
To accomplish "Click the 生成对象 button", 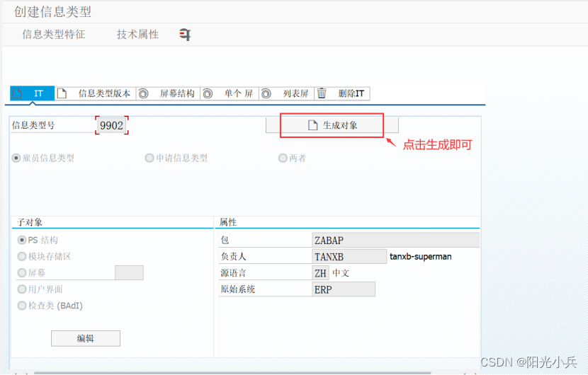I will click(332, 125).
